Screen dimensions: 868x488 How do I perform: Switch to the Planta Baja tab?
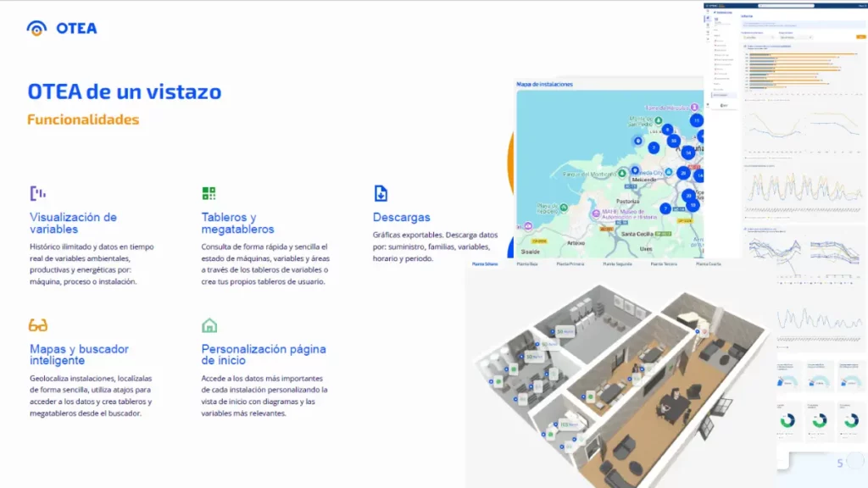coord(527,264)
